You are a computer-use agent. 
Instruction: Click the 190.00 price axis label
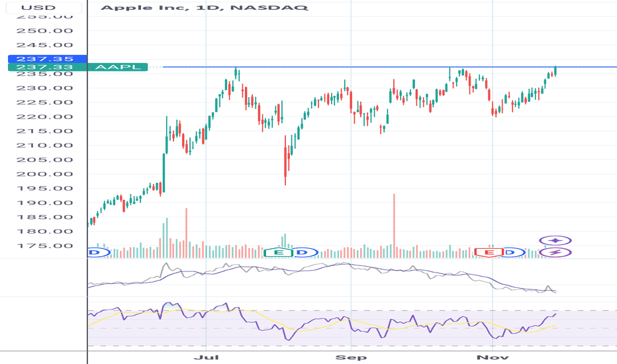pos(44,203)
